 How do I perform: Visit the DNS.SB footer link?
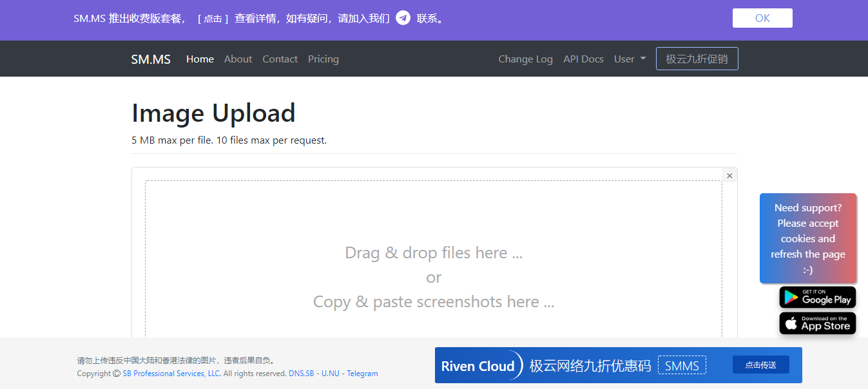tap(301, 374)
